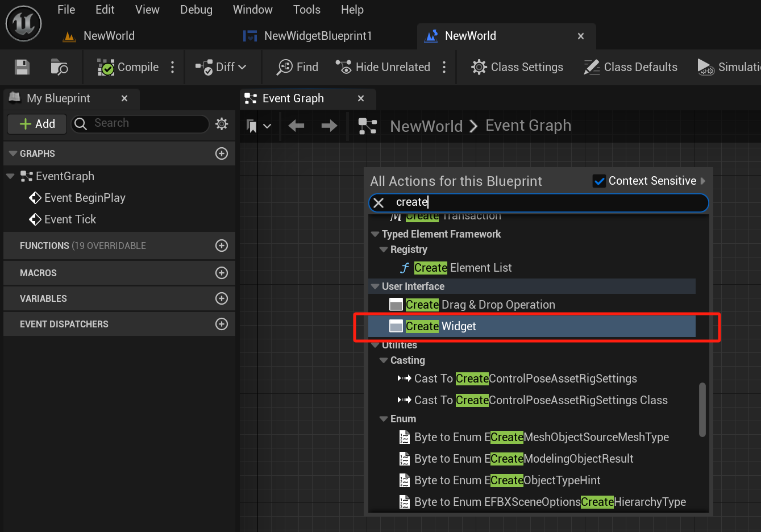Select Byte to Enum ECreateMeshObjectSourceMeshType
Image resolution: width=761 pixels, height=532 pixels.
(534, 437)
